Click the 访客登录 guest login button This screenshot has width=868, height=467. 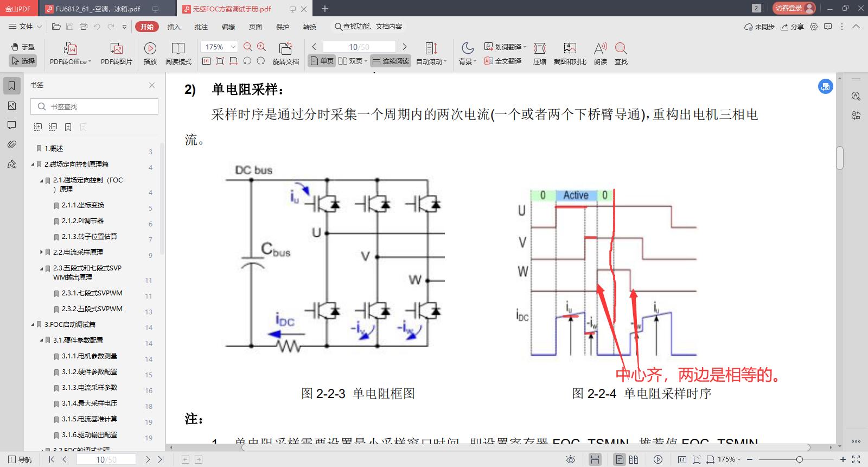794,8
